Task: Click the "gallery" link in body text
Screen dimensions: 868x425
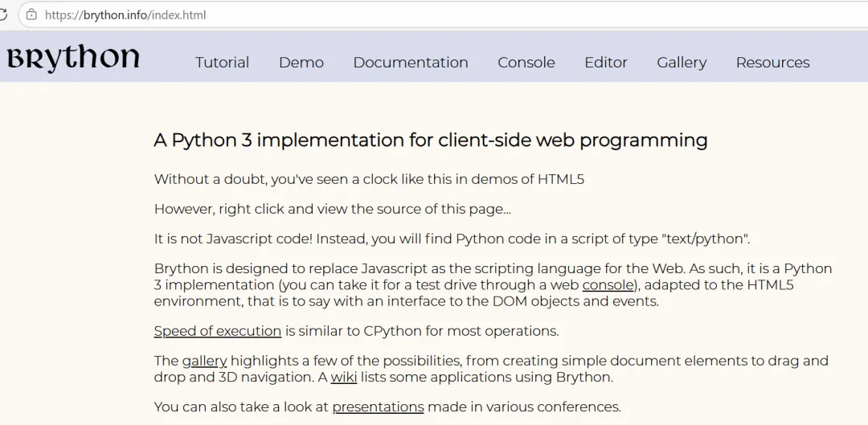Action: [x=204, y=361]
